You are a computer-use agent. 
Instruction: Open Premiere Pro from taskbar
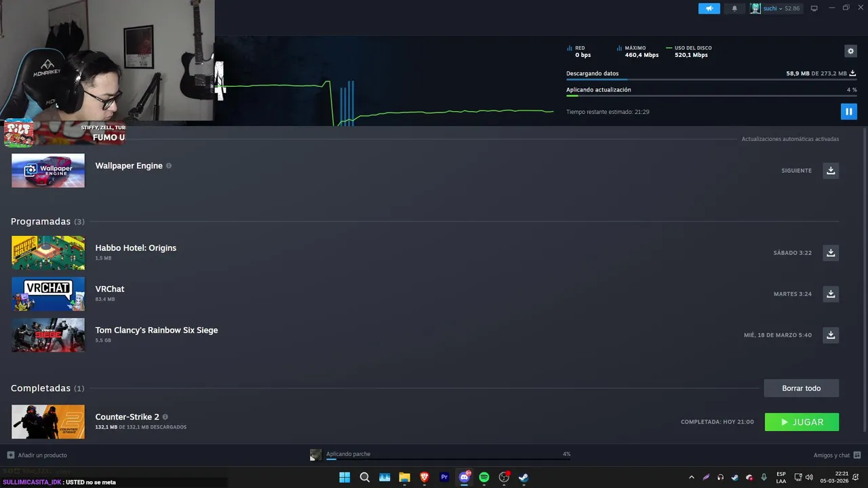pyautogui.click(x=444, y=477)
